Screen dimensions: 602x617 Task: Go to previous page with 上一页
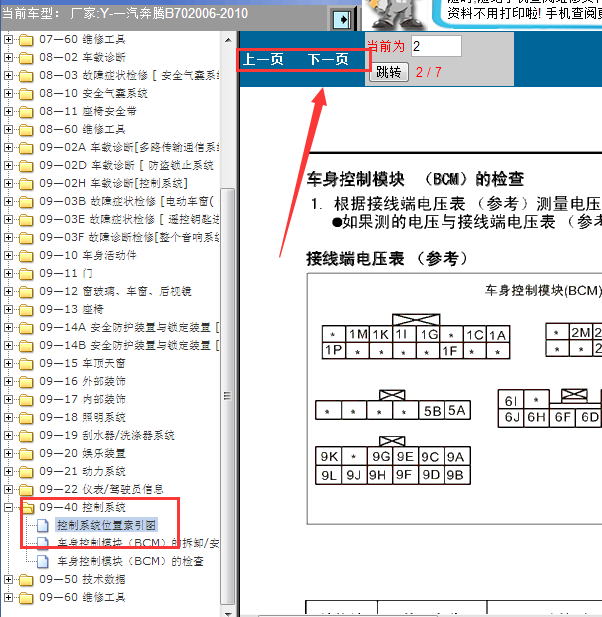coord(263,59)
